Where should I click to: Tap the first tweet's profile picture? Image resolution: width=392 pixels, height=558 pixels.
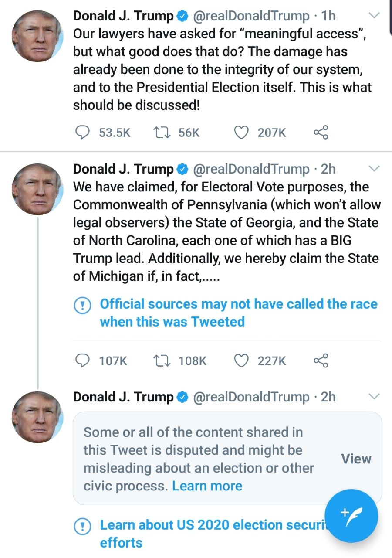(x=37, y=36)
